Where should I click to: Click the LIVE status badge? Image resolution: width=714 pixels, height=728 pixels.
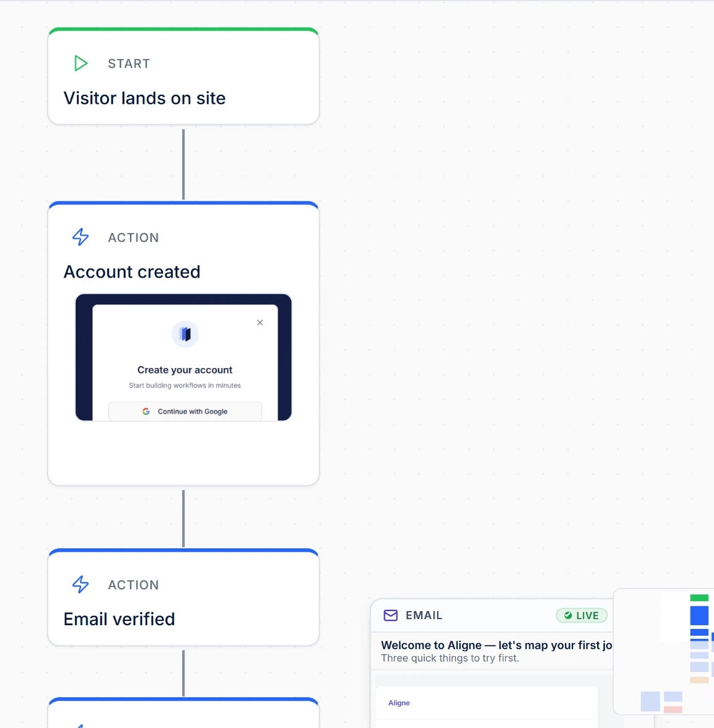click(x=582, y=615)
